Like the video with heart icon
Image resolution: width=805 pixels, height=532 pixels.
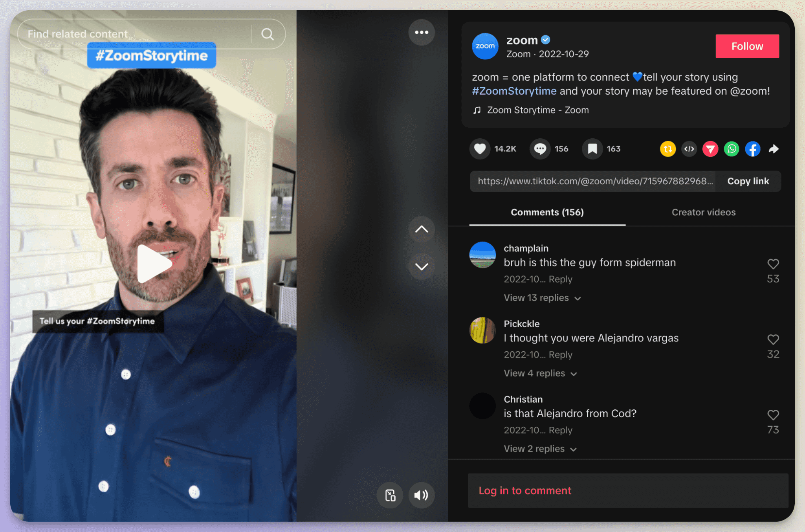480,149
